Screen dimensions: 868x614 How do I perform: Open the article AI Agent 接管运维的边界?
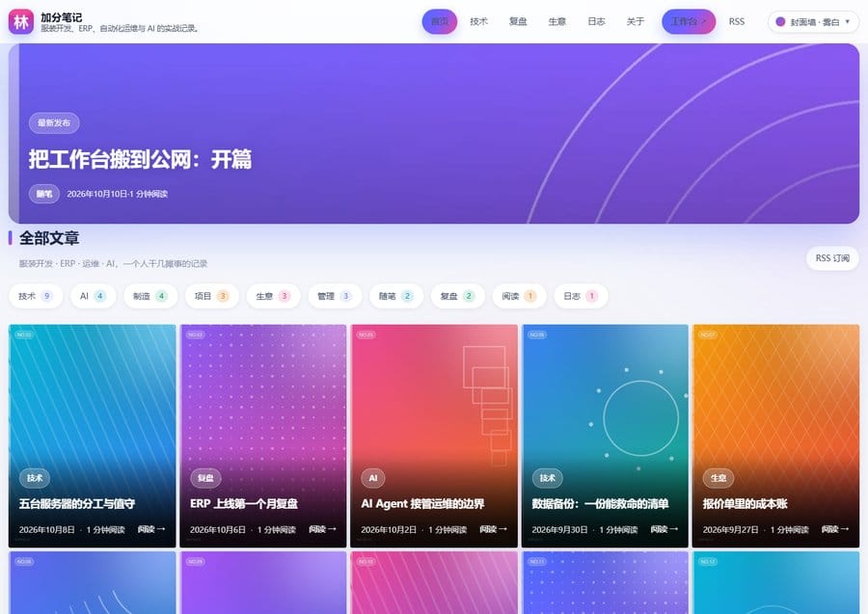423,504
